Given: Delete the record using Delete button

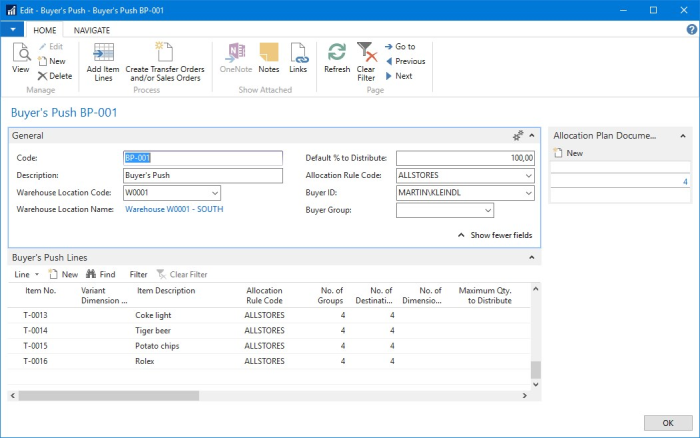Looking at the screenshot, I should (55, 76).
